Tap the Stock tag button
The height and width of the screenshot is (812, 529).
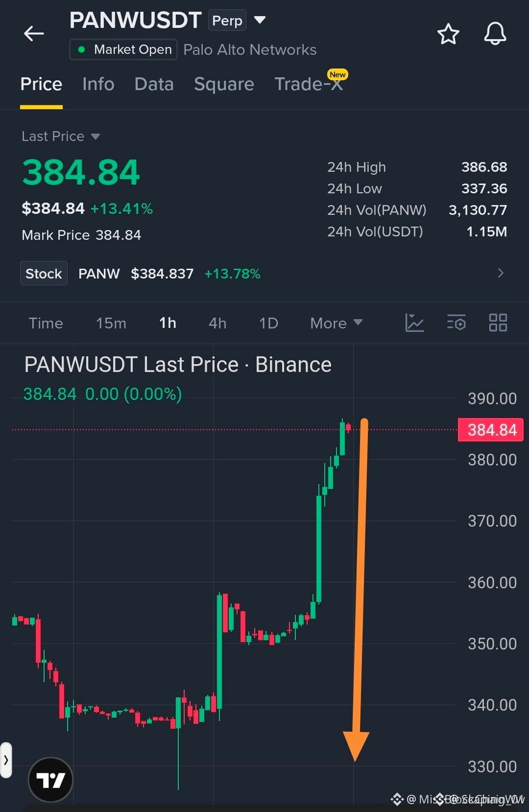click(44, 273)
